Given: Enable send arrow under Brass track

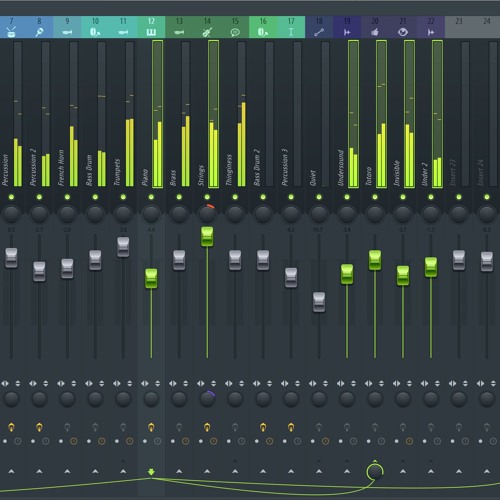Looking at the screenshot, I should [x=179, y=471].
